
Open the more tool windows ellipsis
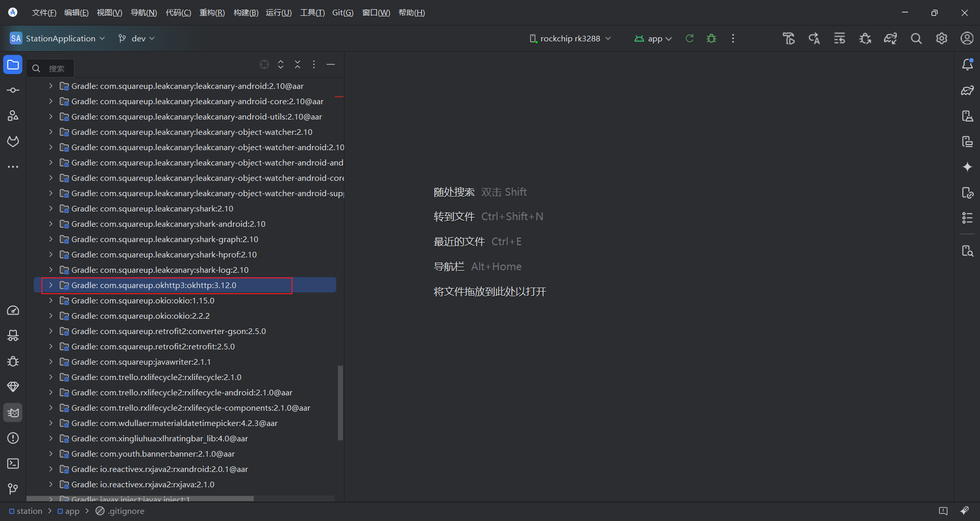point(13,167)
